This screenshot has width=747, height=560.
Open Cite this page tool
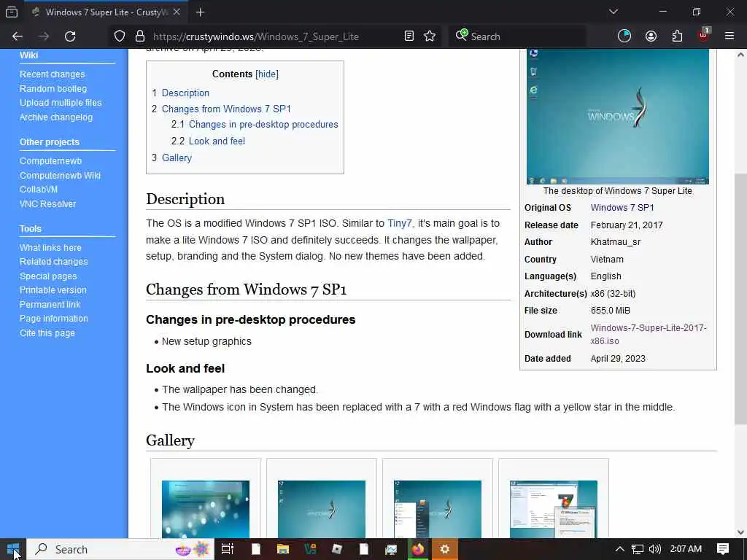point(47,332)
